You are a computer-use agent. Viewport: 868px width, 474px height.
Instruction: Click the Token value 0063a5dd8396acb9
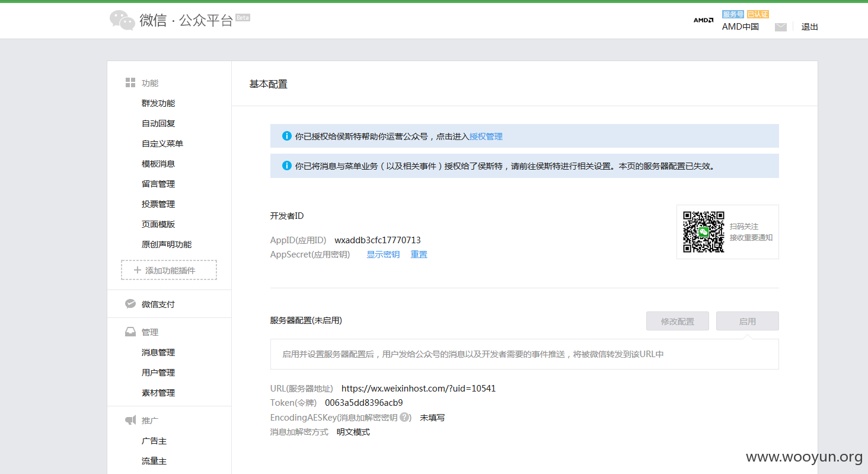(x=364, y=403)
